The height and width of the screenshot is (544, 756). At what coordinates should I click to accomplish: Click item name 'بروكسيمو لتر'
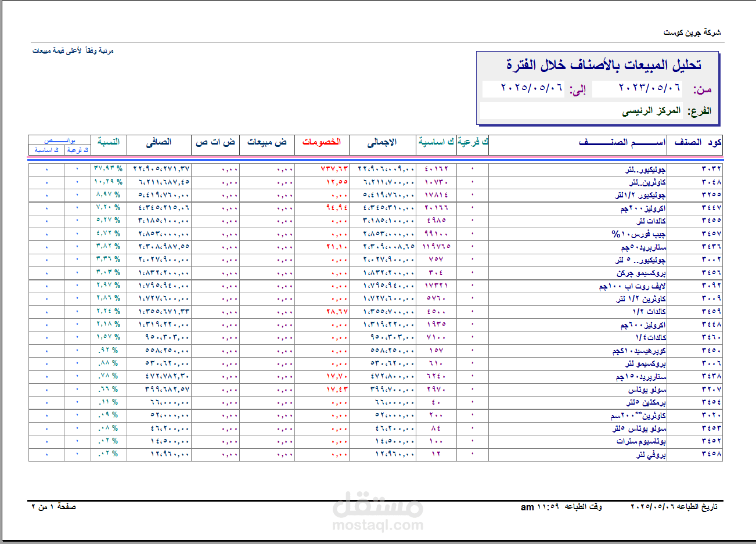coord(645,363)
